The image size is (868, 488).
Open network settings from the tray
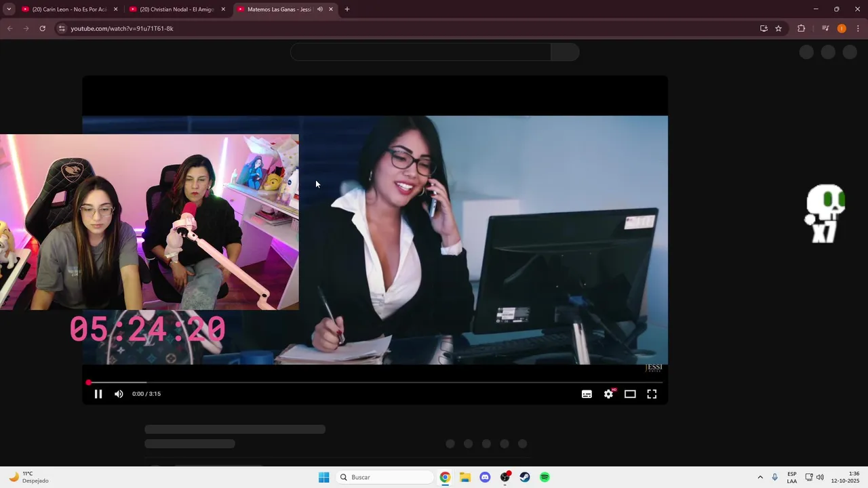tap(809, 477)
